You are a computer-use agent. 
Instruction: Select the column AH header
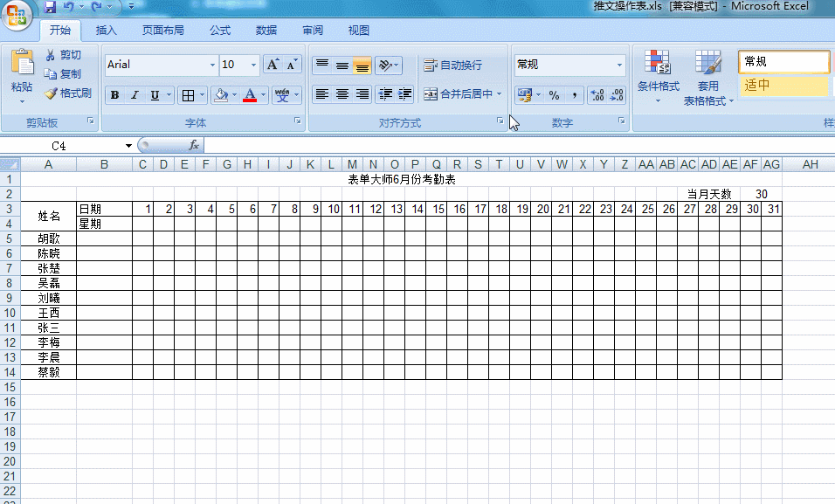tap(810, 164)
